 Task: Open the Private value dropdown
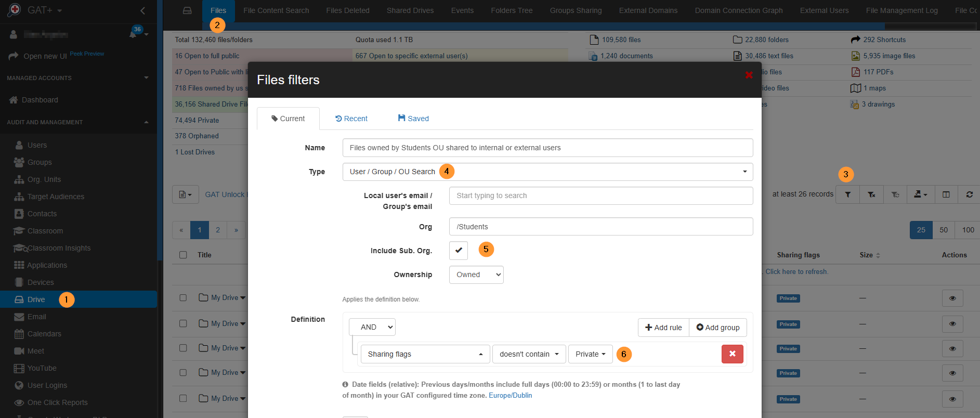point(591,354)
